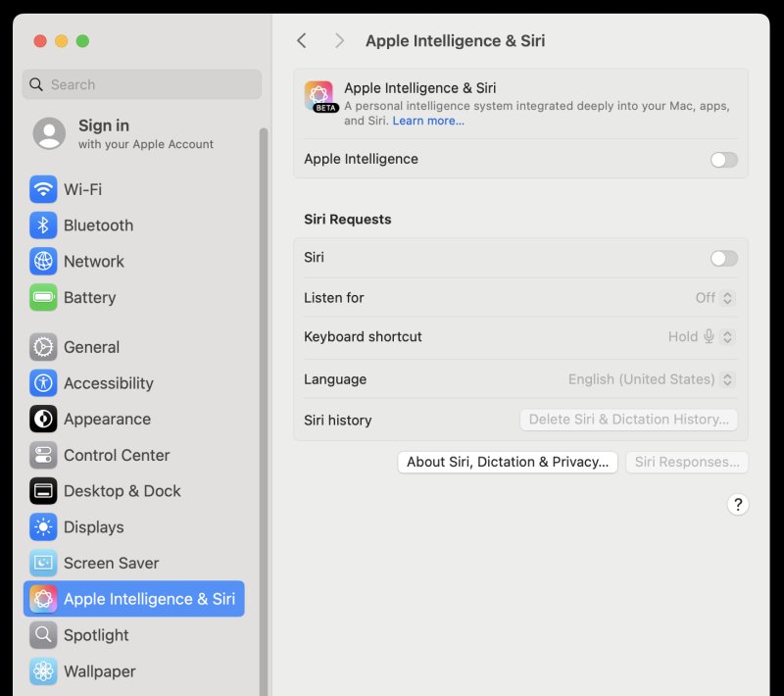Open the Learn more link
Viewport: 784px width, 696px height.
[428, 121]
